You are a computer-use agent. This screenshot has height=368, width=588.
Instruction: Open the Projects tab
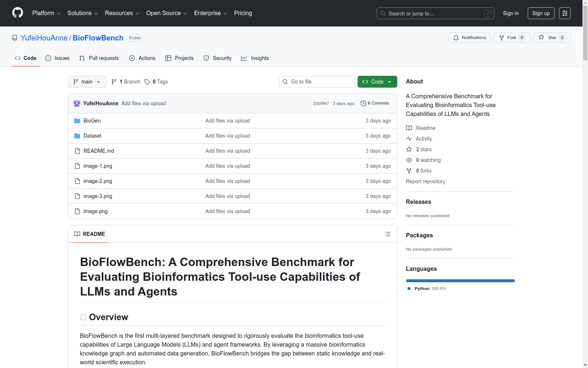(179, 58)
